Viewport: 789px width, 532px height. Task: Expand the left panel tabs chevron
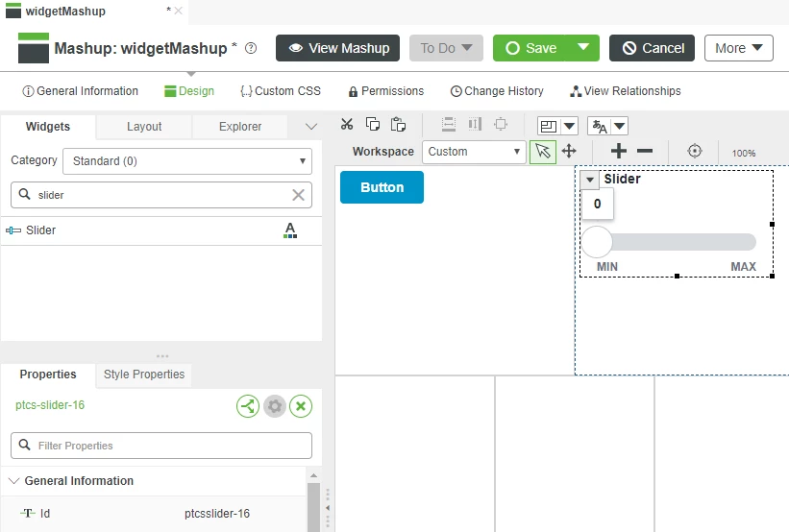[x=311, y=127]
